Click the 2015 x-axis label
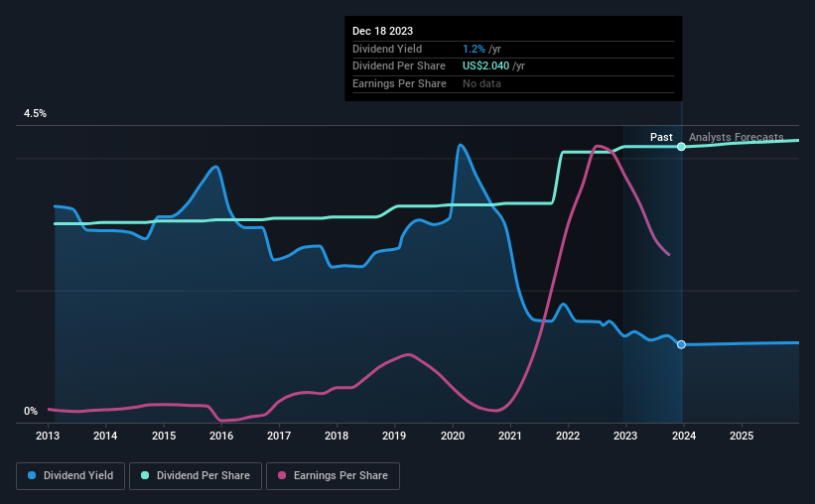This screenshot has height=504, width=815. pos(164,436)
